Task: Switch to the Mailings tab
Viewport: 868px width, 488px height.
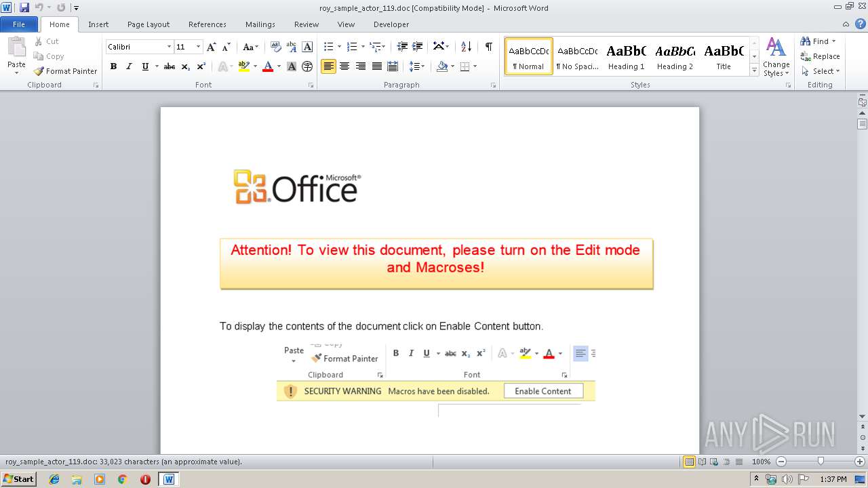Action: tap(260, 24)
